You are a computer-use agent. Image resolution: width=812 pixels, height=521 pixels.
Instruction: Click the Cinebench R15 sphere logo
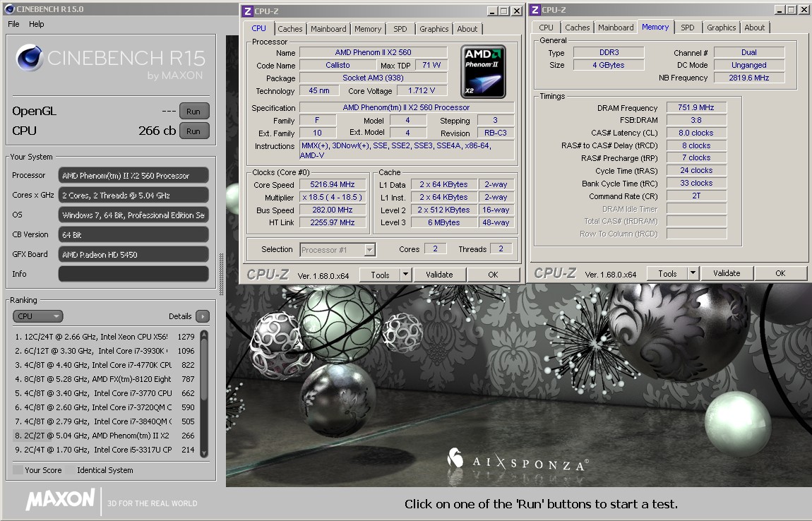click(30, 57)
